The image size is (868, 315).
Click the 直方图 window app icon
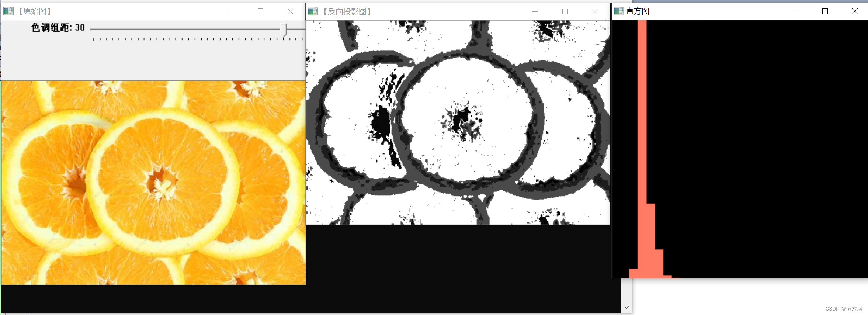tap(619, 11)
